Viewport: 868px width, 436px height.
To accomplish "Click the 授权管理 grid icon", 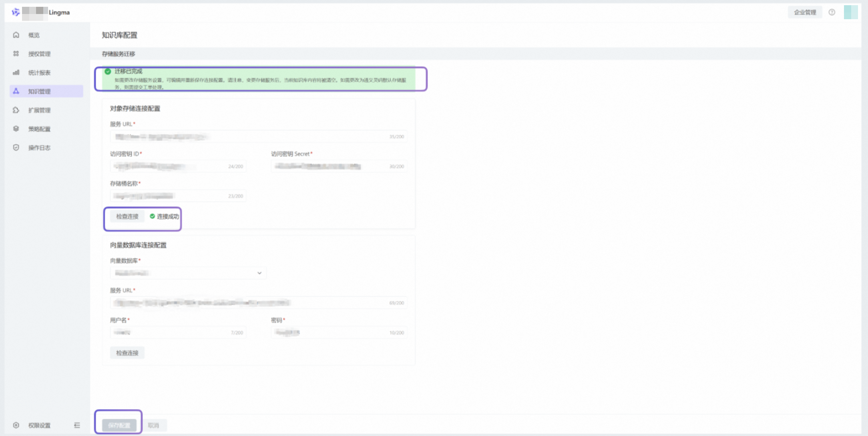I will pos(16,54).
